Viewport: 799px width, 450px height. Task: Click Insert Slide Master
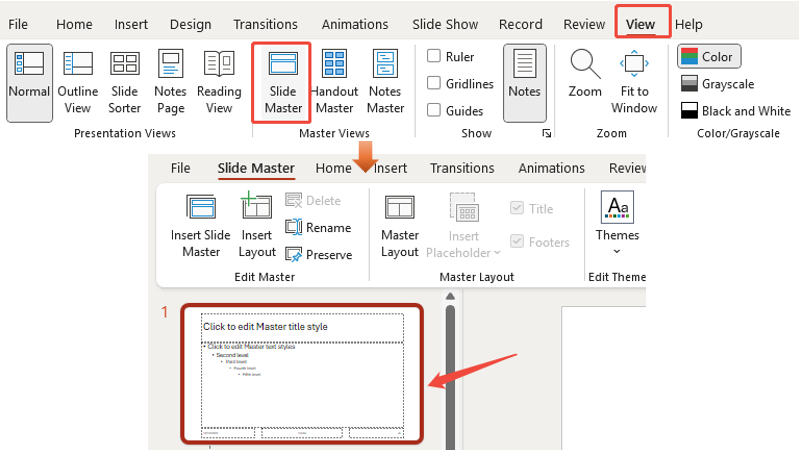[x=201, y=225]
